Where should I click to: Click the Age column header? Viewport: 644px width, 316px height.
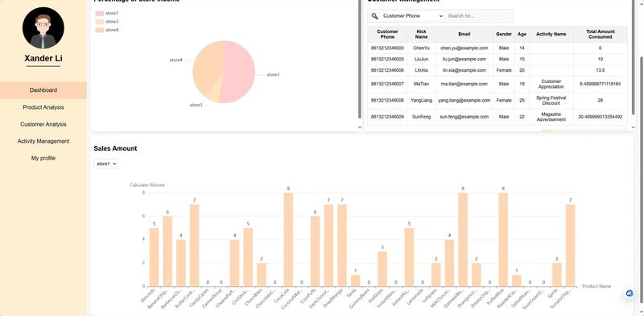pyautogui.click(x=522, y=34)
